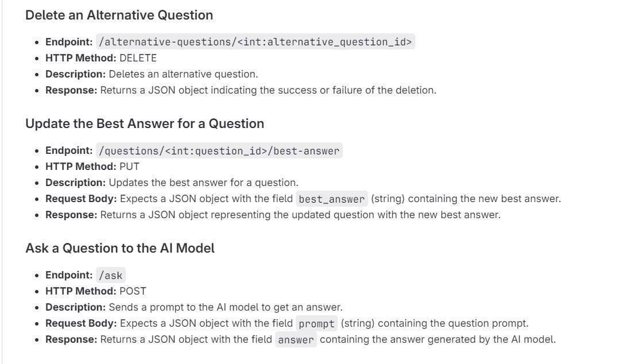
Task: Click the "Delete an Alternative Question" heading
Action: (x=119, y=16)
